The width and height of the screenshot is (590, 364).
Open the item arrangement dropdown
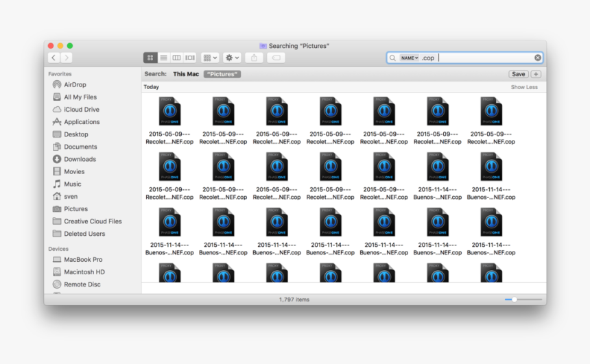click(210, 58)
